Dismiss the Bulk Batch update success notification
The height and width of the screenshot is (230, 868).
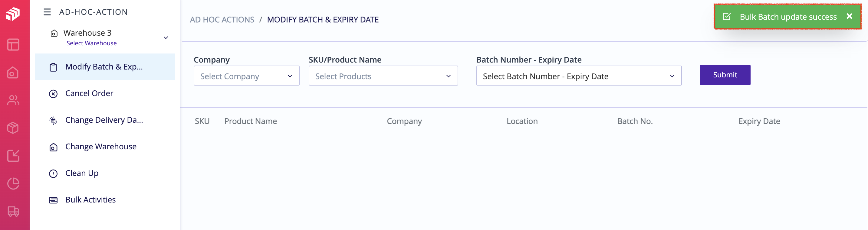pyautogui.click(x=849, y=16)
